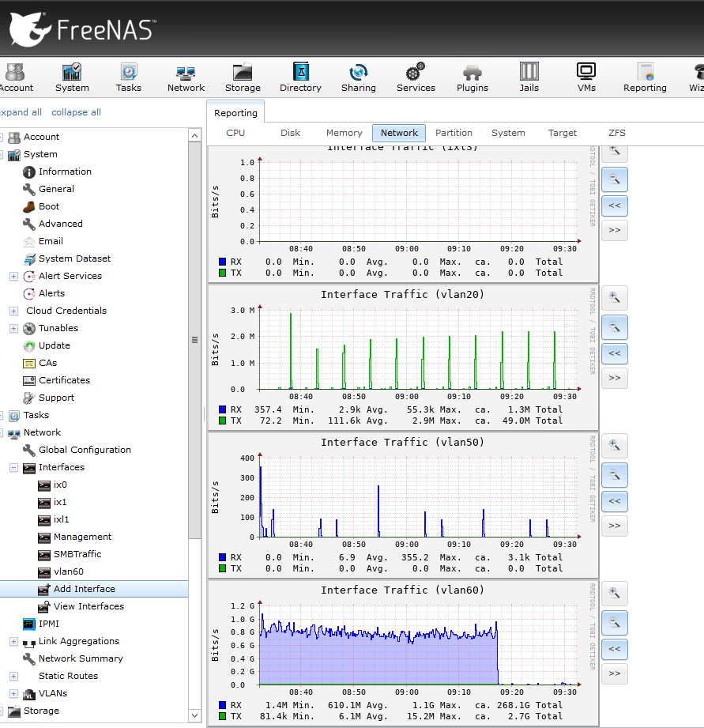
Task: Open the Jails toolbar icon
Action: click(529, 77)
